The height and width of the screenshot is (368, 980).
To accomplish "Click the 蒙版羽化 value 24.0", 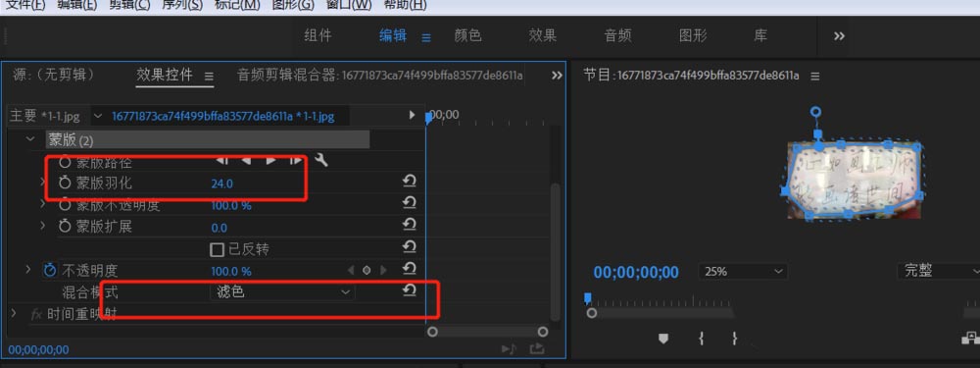I will (221, 184).
